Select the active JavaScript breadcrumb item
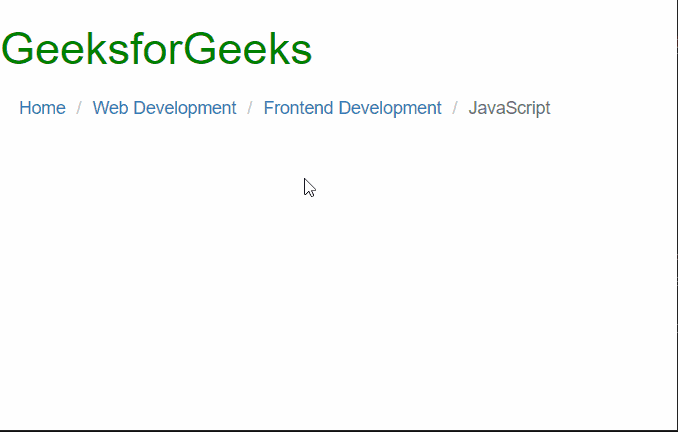This screenshot has height=432, width=678. point(509,108)
